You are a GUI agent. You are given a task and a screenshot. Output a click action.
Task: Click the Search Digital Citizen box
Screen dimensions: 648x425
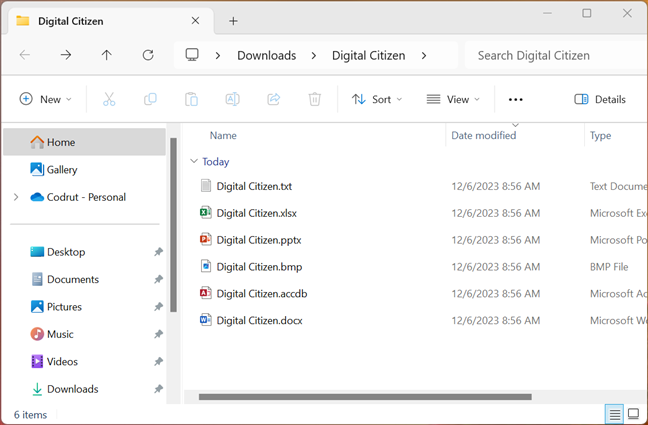point(555,55)
